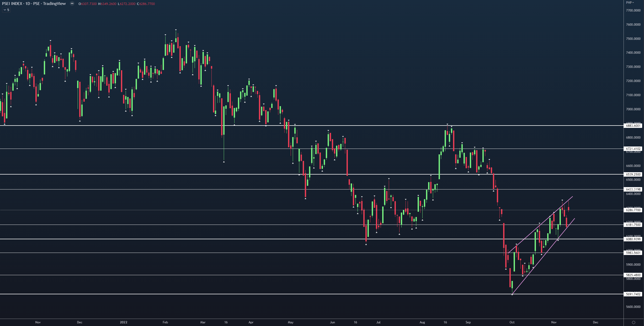
Task: Select the 6433.3198 price level label
Action: tap(633, 189)
